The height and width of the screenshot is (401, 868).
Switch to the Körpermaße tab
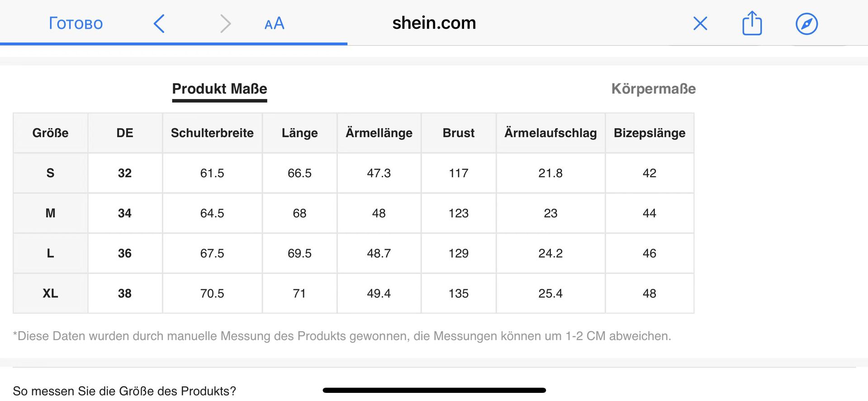[x=654, y=89]
